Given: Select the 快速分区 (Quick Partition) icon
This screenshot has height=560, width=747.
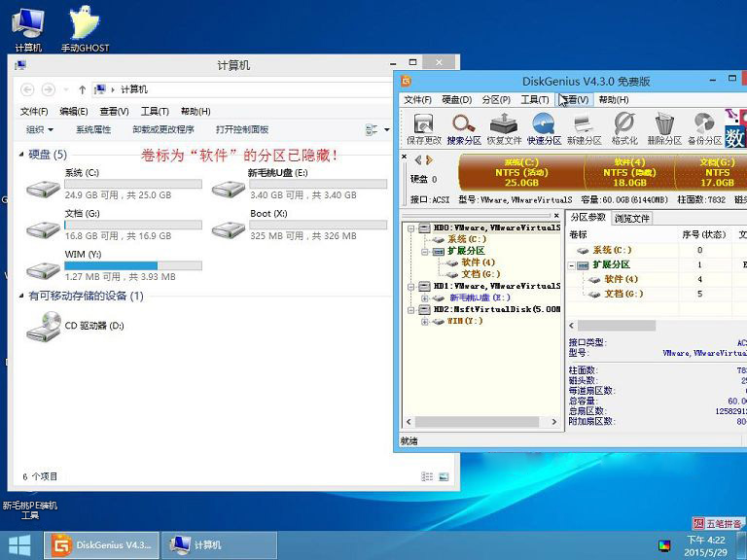Looking at the screenshot, I should (544, 128).
